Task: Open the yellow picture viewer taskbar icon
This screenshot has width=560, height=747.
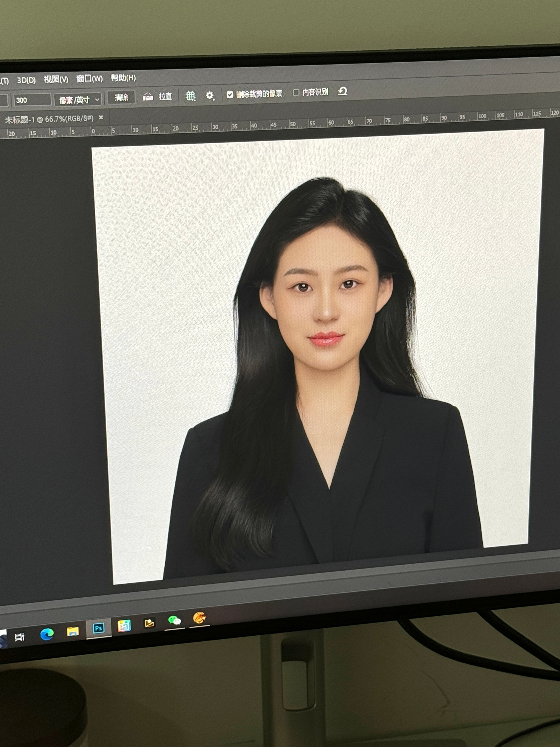Action: pos(149,623)
